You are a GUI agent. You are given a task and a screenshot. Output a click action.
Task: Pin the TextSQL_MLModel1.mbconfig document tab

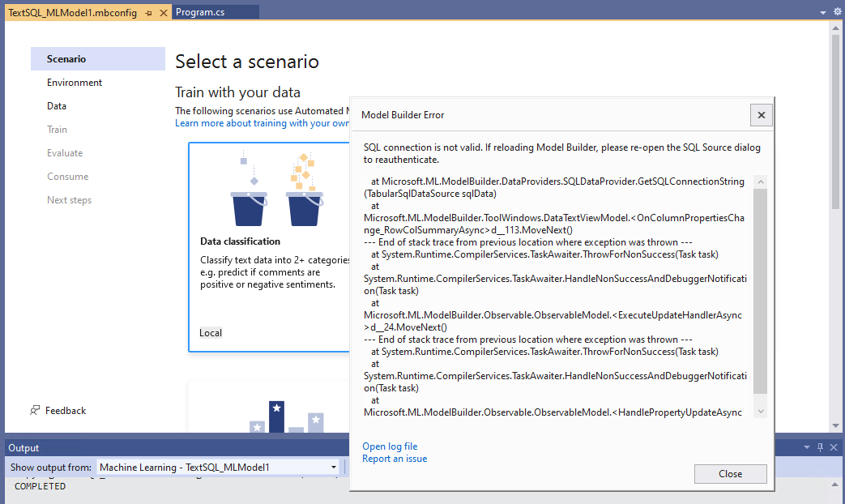tap(148, 12)
